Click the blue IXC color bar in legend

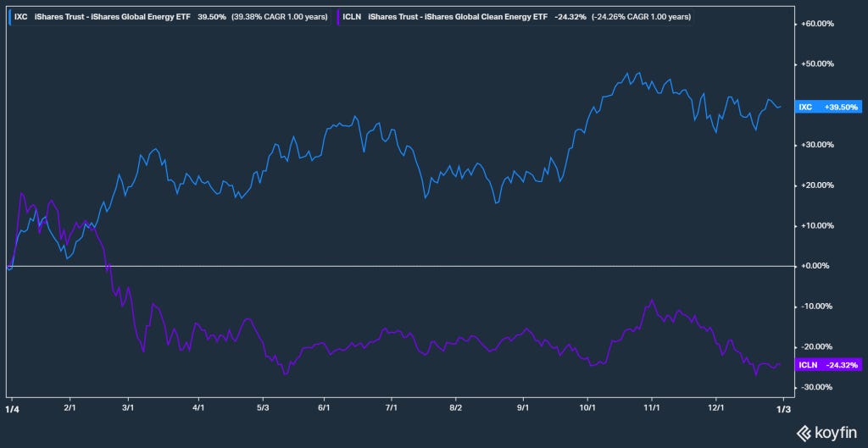12,17
